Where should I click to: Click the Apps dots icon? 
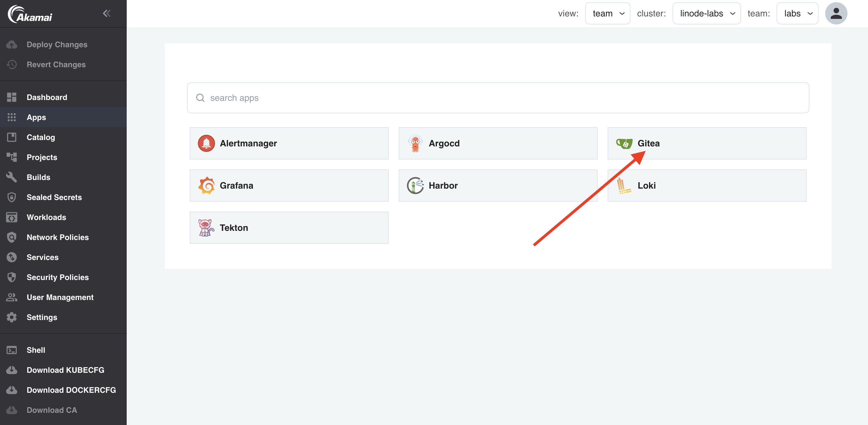tap(12, 117)
